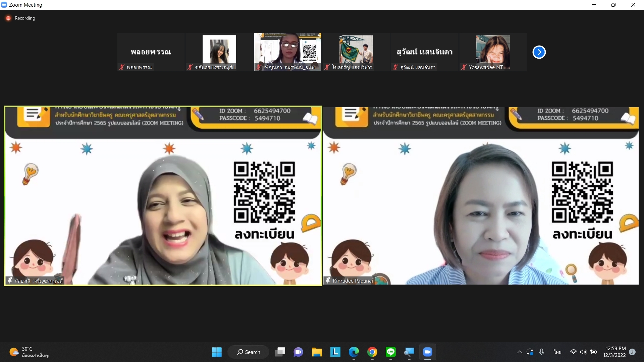Screen dimensions: 644x362
Task: Click muted mic icon on พลอยพรรณ tile
Action: pyautogui.click(x=122, y=67)
